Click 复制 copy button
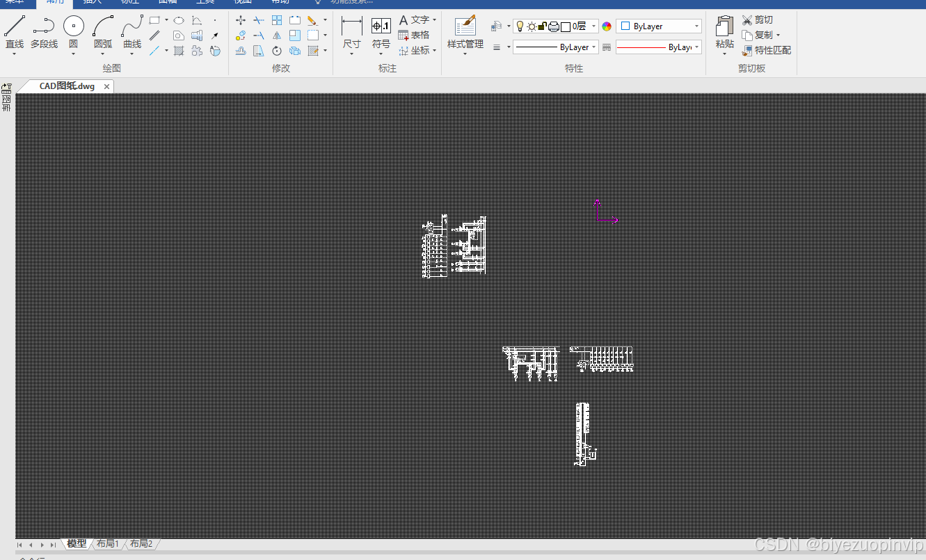Viewport: 926px width, 560px height. pos(758,35)
